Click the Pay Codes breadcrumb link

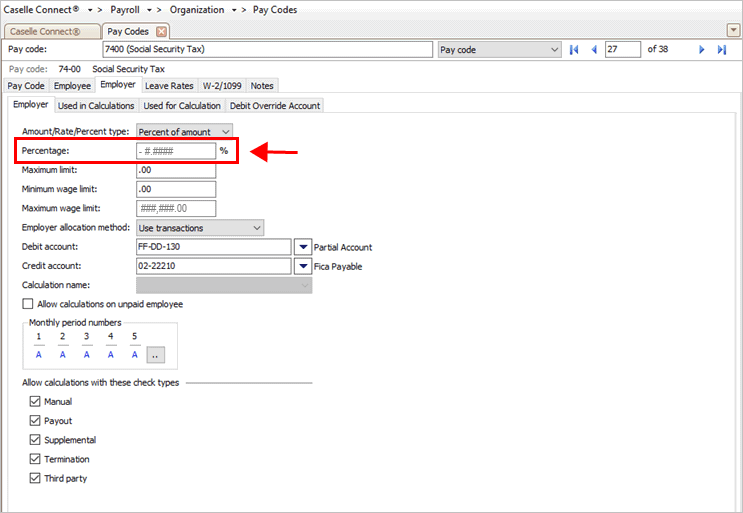pos(275,10)
